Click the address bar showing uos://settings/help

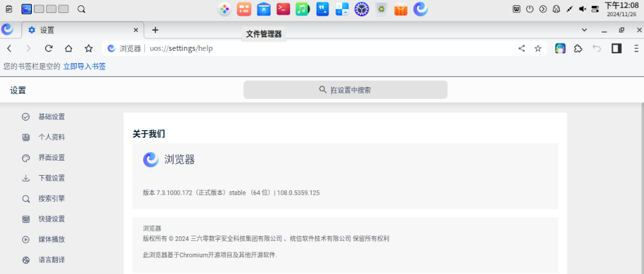click(x=325, y=48)
